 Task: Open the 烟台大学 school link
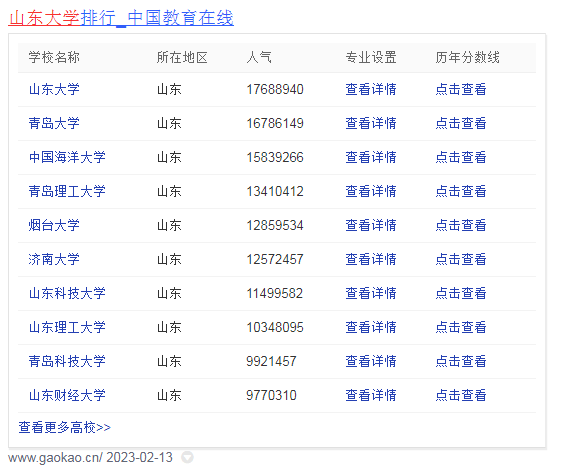(x=54, y=225)
